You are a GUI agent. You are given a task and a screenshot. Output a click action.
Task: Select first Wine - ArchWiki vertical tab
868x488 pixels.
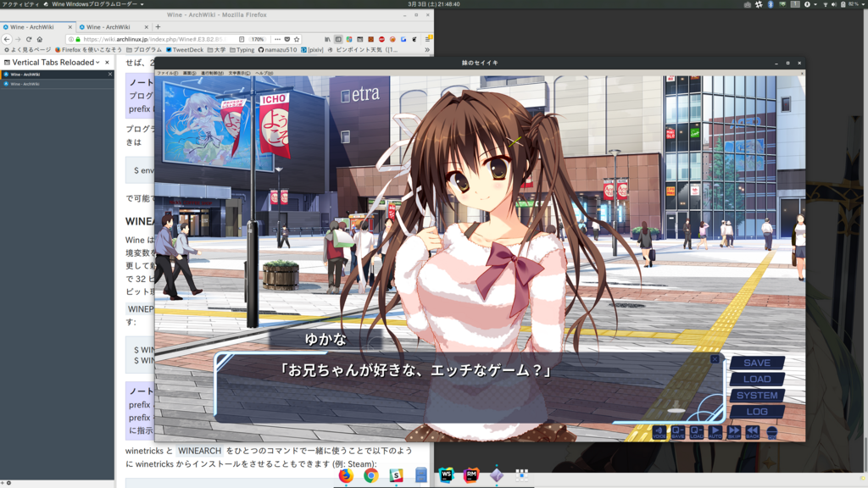click(x=57, y=75)
